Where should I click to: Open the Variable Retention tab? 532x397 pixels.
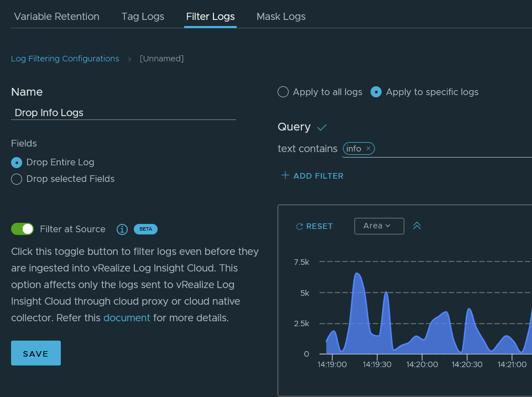tap(56, 17)
